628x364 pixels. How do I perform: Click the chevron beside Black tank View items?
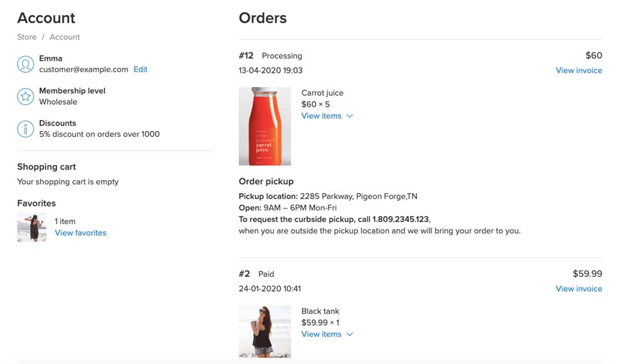click(x=350, y=335)
